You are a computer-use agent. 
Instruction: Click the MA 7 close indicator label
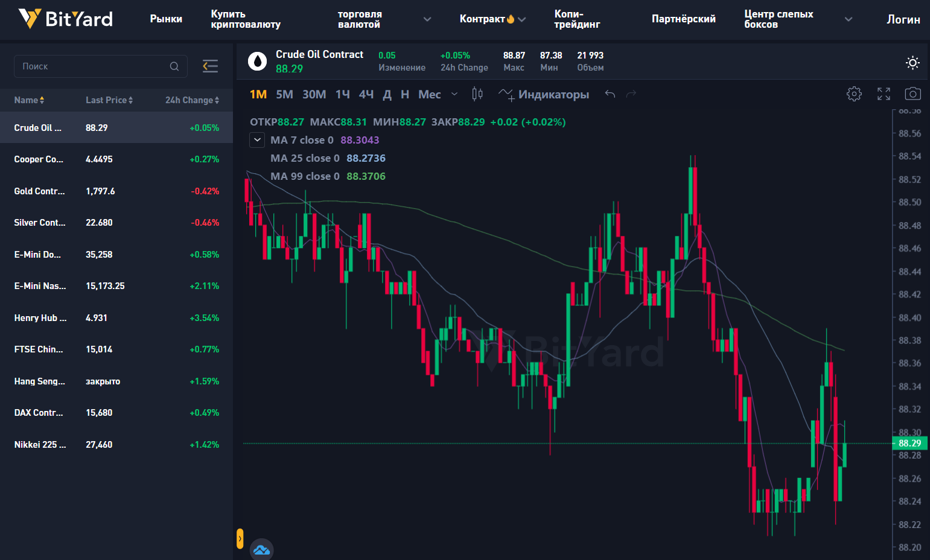(x=302, y=140)
